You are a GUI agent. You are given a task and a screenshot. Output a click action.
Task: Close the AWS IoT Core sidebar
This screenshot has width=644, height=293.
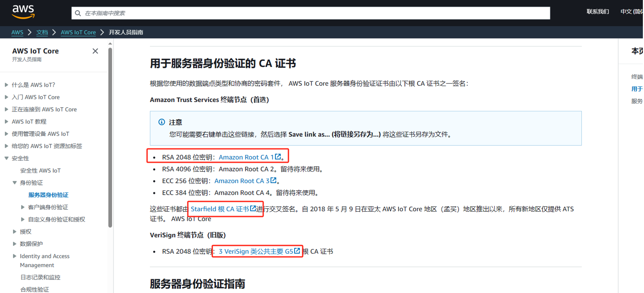(x=95, y=51)
